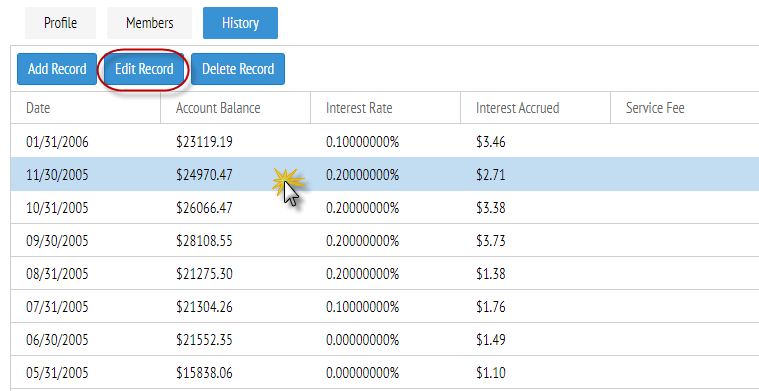
Task: Click the Edit Record button
Action: tap(144, 69)
